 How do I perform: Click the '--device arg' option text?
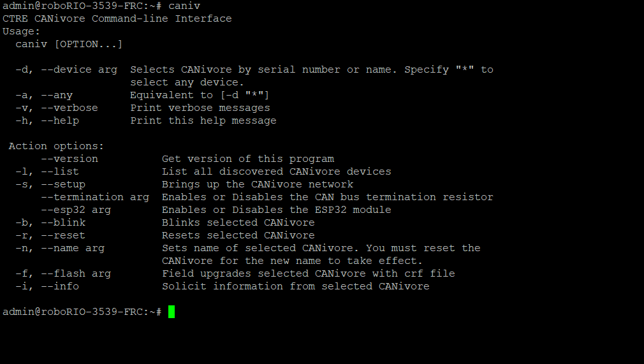[x=79, y=70]
